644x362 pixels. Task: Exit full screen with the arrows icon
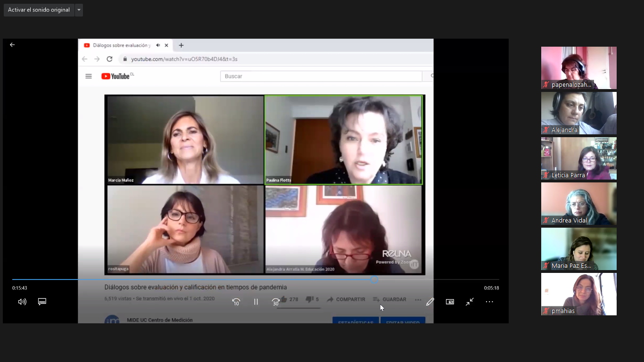(470, 302)
